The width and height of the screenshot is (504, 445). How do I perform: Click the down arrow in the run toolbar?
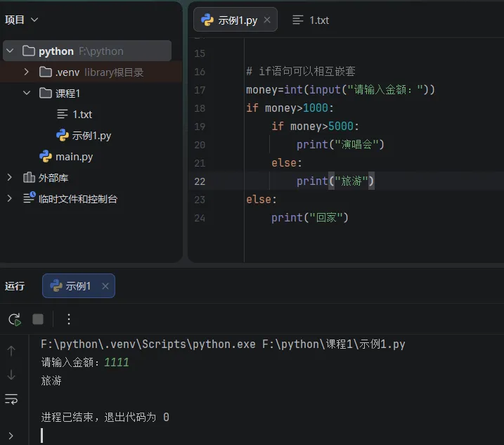11,375
